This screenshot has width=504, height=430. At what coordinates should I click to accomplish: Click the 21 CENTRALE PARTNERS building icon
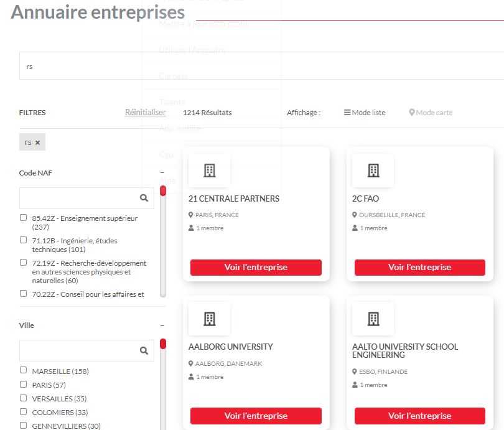[x=209, y=171]
